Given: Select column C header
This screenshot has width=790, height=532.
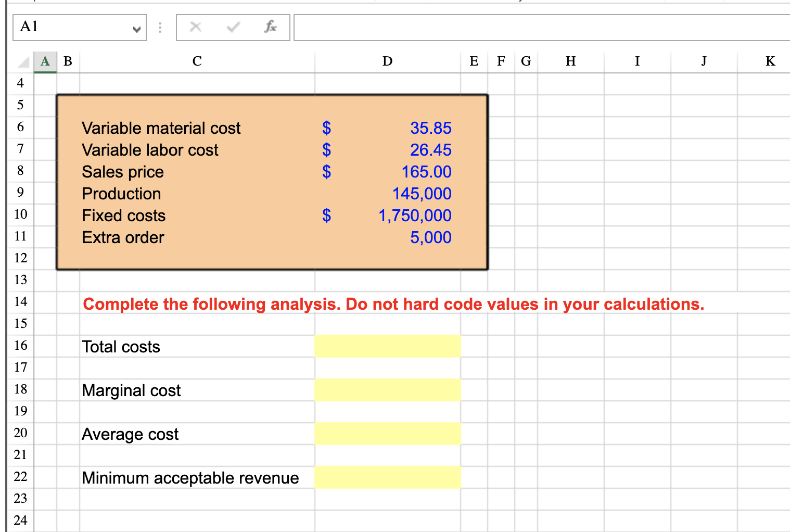Looking at the screenshot, I should click(x=197, y=61).
